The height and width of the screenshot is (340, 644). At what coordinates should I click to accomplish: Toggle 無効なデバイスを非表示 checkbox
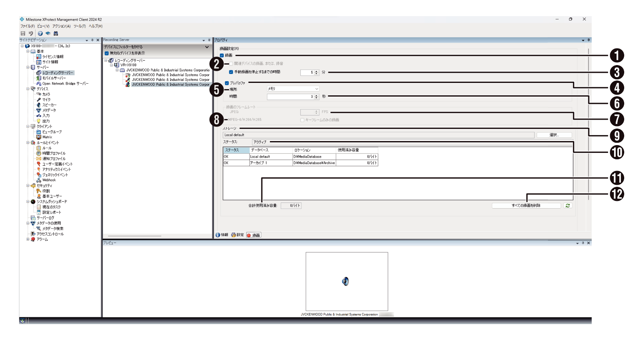point(107,53)
